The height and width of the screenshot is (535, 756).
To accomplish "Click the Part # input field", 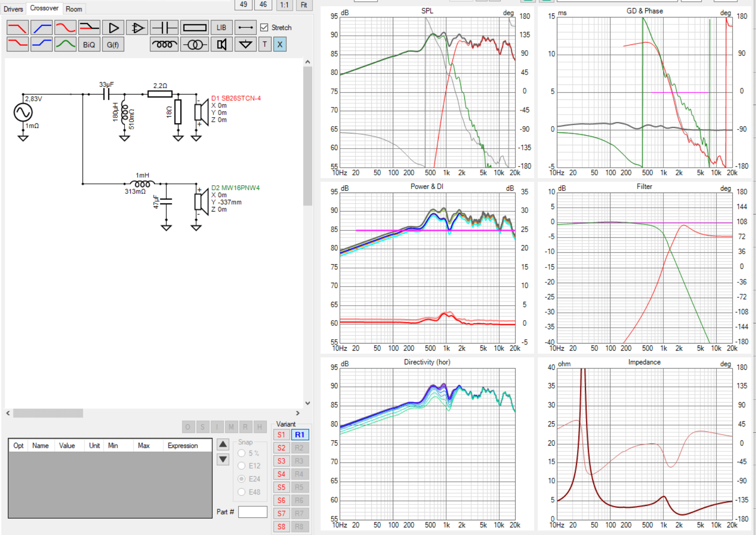I will click(252, 512).
